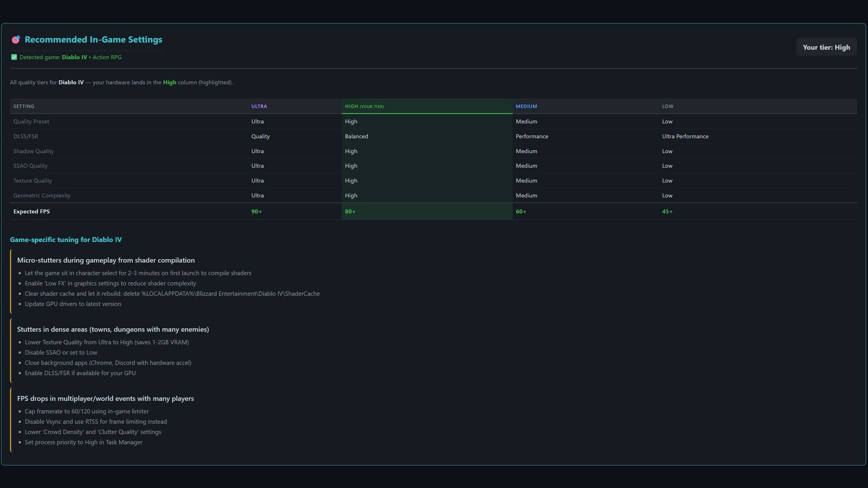Click the green checkmark next to Detected game

pos(14,57)
